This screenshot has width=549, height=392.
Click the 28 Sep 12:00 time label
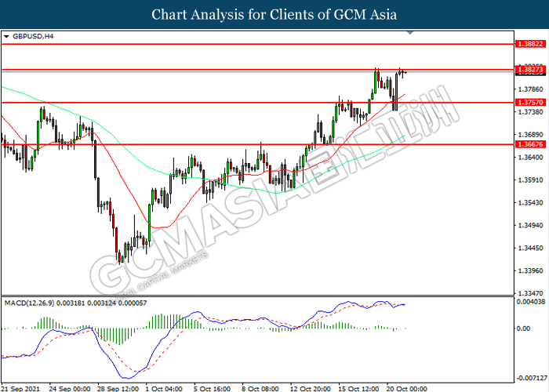[118, 389]
